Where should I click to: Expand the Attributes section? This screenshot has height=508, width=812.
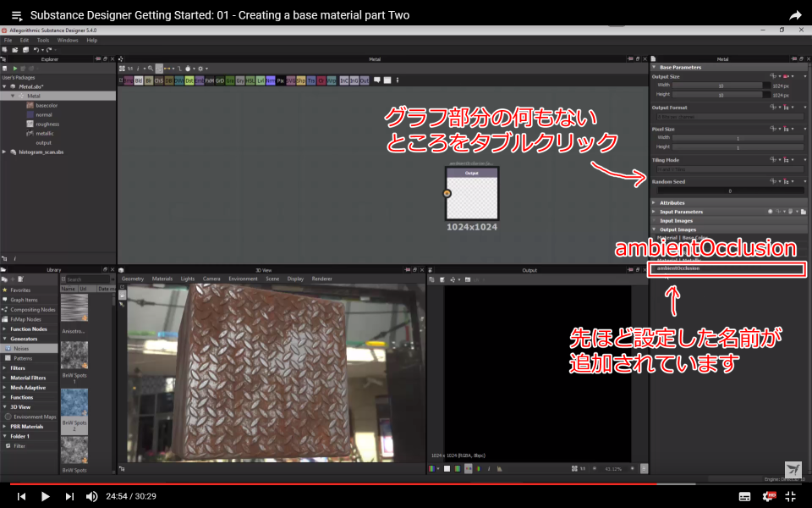[654, 202]
